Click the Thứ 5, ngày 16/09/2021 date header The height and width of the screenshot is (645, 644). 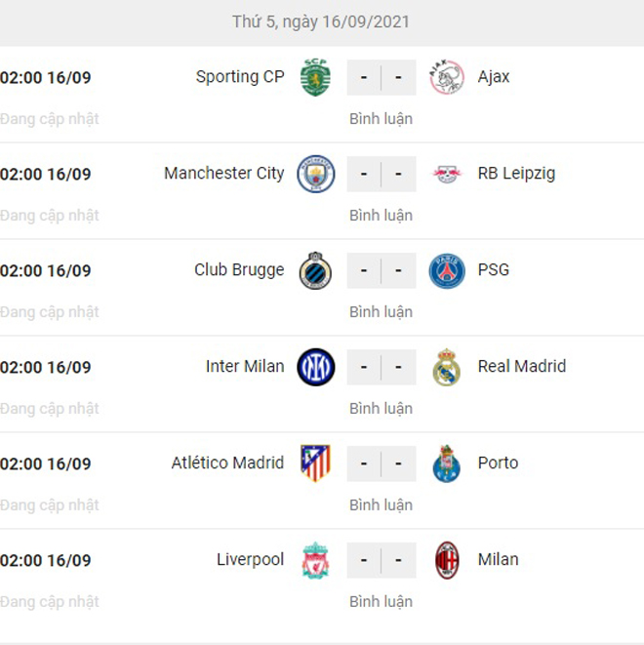click(321, 21)
